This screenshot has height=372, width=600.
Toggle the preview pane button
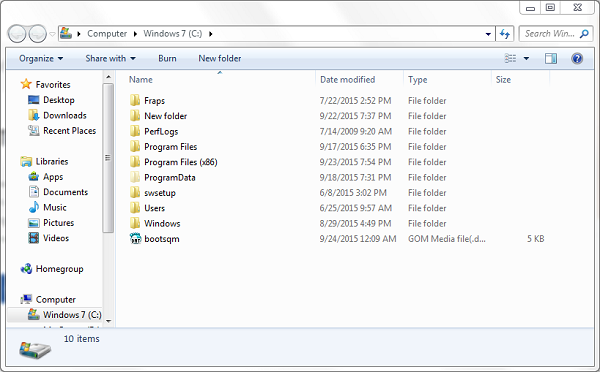[x=551, y=59]
